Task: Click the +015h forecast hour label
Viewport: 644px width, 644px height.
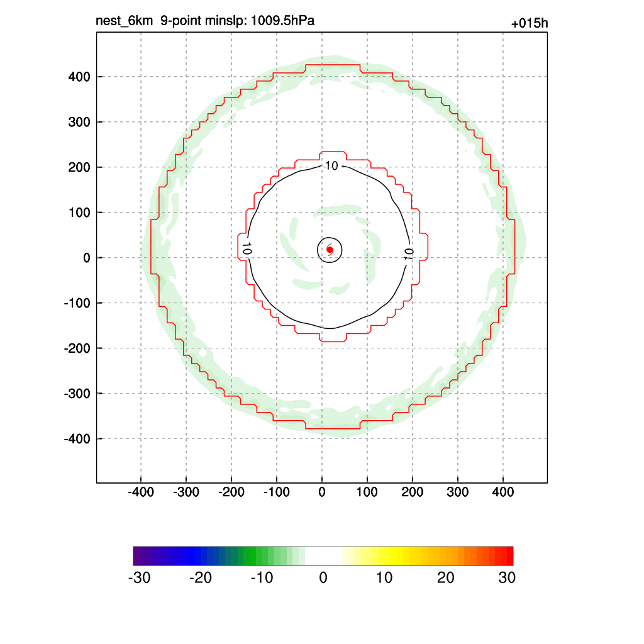Action: point(530,23)
